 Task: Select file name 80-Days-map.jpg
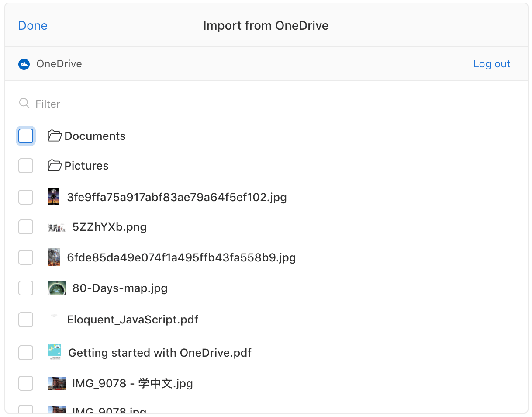(120, 288)
